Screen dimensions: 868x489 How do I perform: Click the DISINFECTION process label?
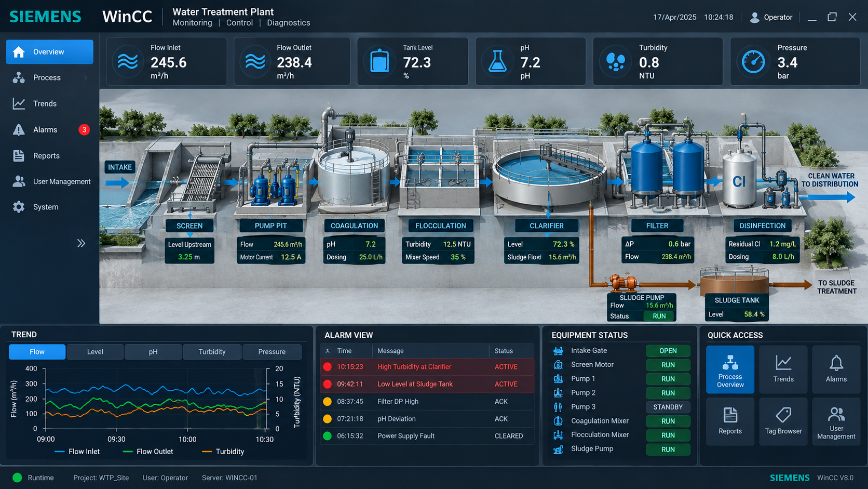click(763, 226)
